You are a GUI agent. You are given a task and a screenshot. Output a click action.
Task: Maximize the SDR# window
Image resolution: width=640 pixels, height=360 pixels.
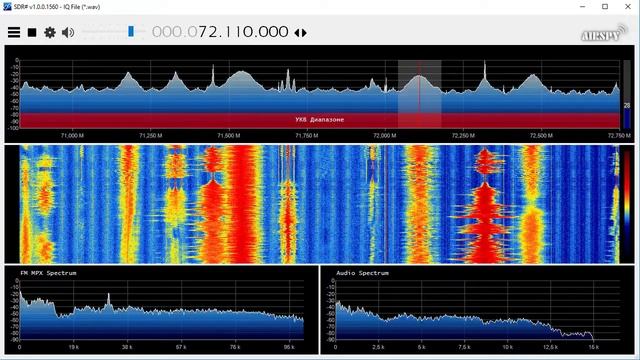605,7
